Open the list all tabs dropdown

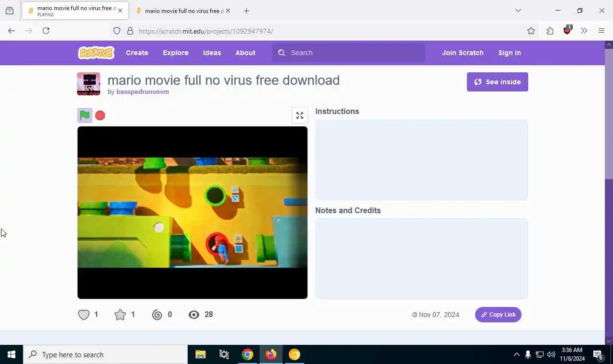point(518,11)
